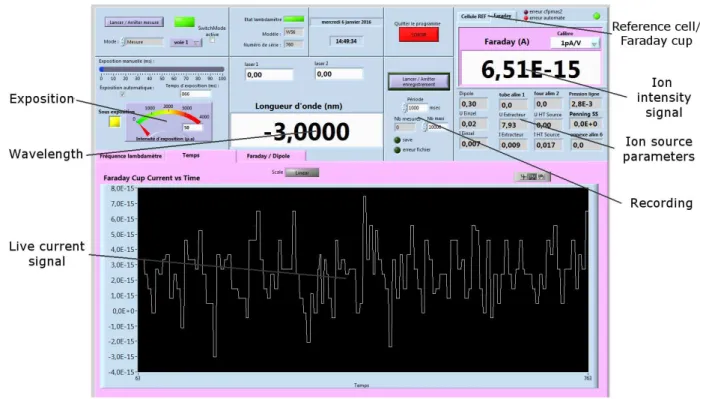
Task: Click the alim 6 value field
Action: (586, 145)
